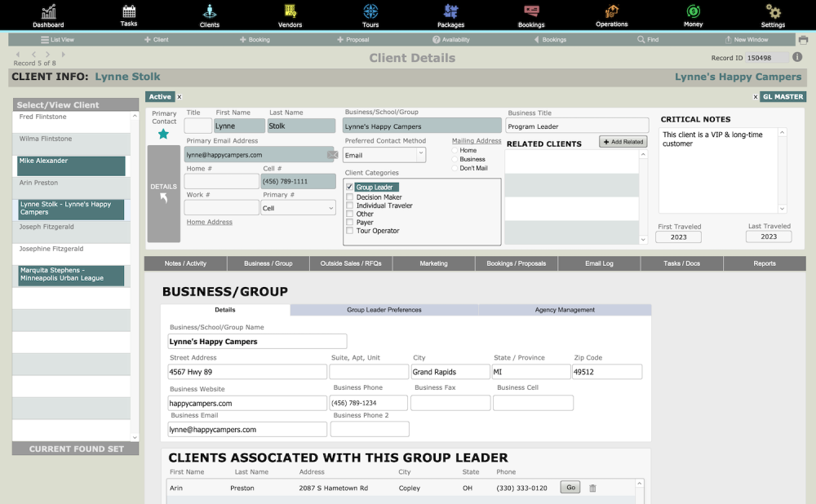
Task: Click the Street Address field
Action: 247,372
